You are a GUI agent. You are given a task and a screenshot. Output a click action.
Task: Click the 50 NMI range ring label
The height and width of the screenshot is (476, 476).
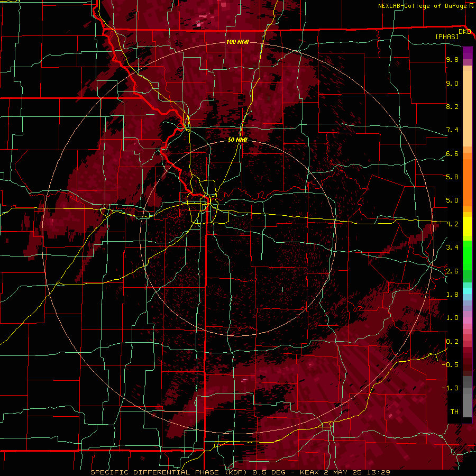237,140
